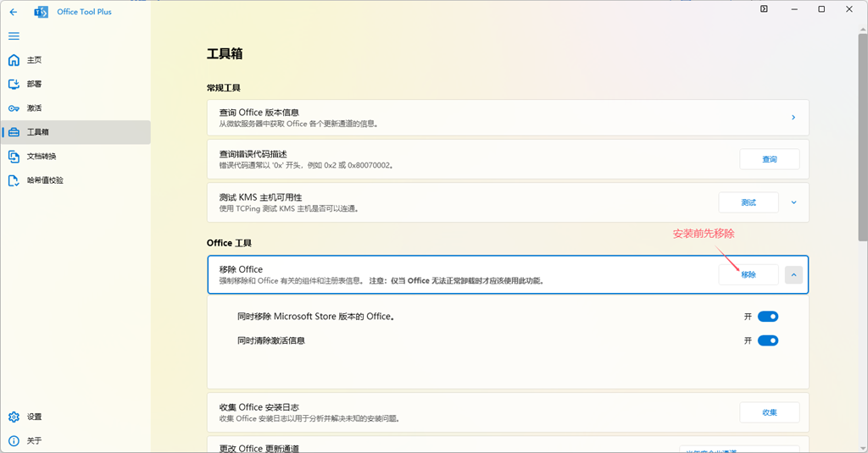This screenshot has width=868, height=453.
Task: Click the scrollbar down arrow
Action: tap(862, 447)
